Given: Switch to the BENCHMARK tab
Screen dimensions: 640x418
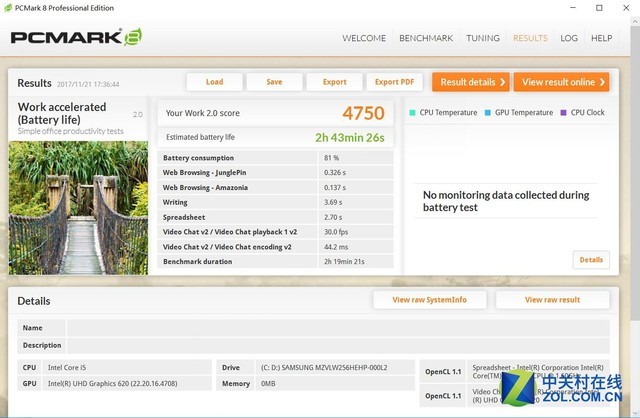Looking at the screenshot, I should (x=426, y=38).
